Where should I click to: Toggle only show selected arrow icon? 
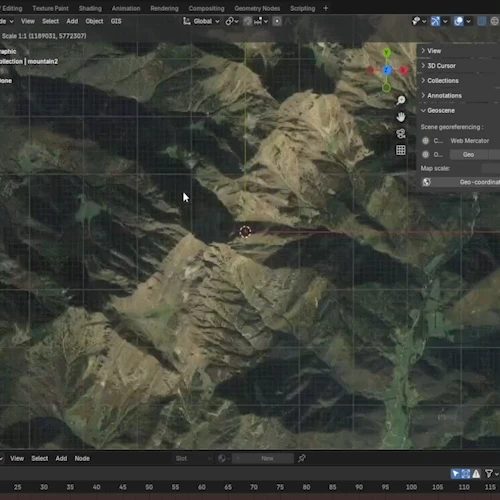455,474
